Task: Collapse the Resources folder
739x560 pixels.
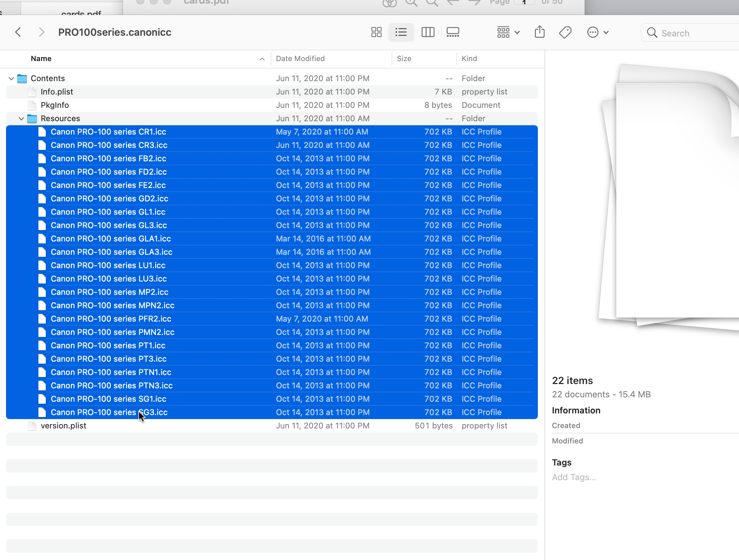Action: click(21, 119)
